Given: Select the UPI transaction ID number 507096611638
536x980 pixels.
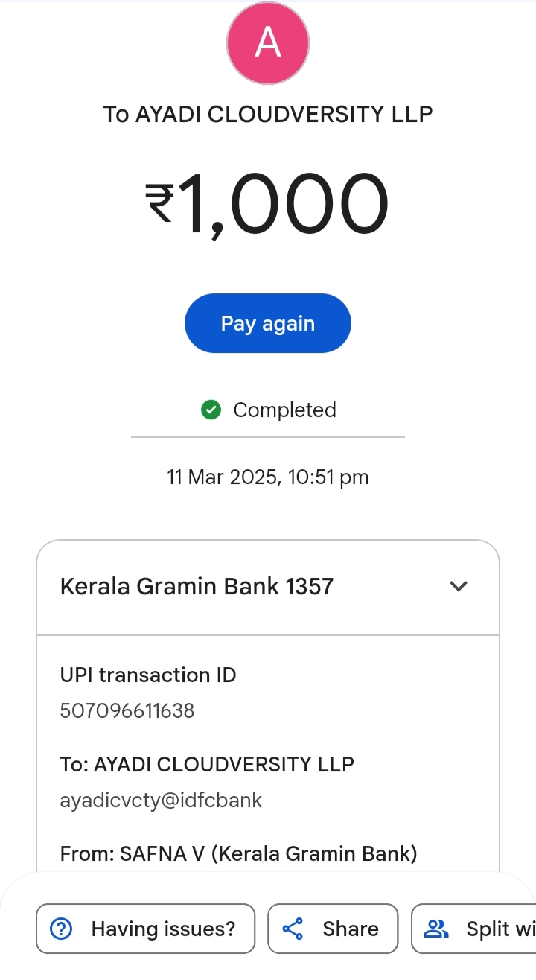Looking at the screenshot, I should (127, 710).
